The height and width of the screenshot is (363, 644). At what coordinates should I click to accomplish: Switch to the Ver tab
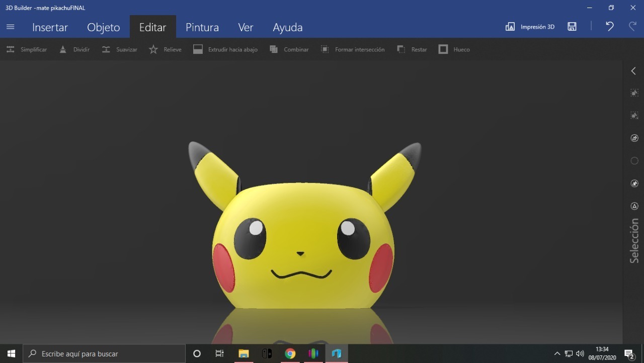pos(246,27)
